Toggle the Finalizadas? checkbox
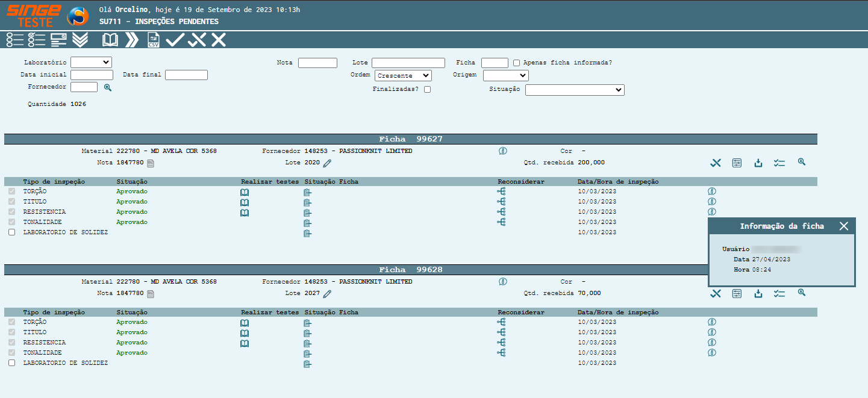Viewport: 868px width, 398px height. [x=427, y=89]
